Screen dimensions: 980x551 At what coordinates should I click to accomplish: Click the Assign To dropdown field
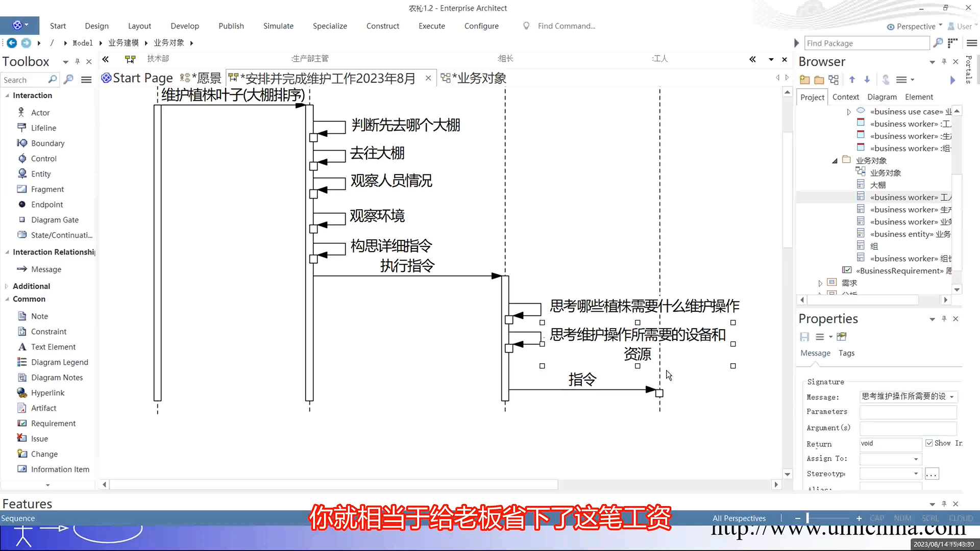pyautogui.click(x=889, y=458)
